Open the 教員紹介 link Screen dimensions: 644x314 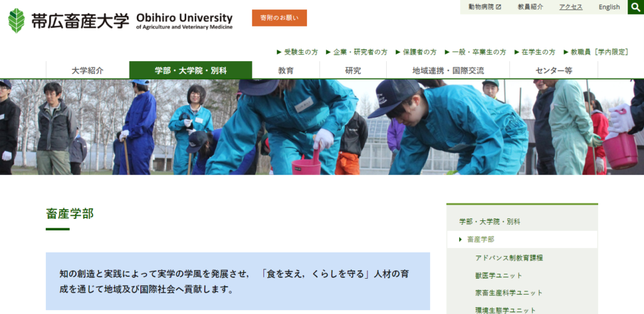click(530, 7)
